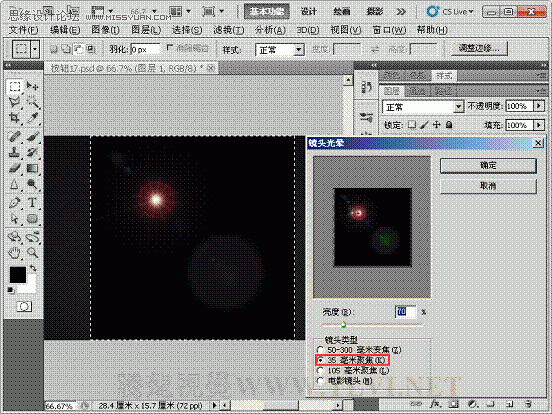Select the Crop tool
This screenshot has width=552, height=414.
coord(15,118)
